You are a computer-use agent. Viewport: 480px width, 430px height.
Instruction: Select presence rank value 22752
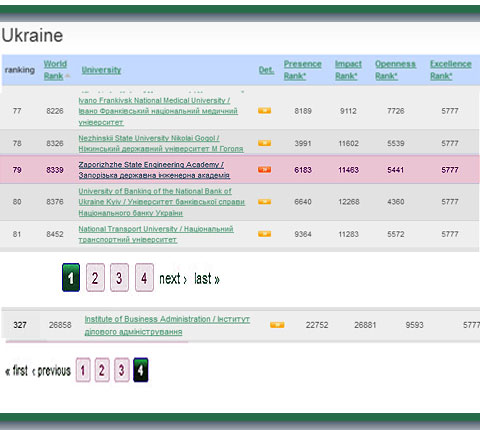coord(317,325)
